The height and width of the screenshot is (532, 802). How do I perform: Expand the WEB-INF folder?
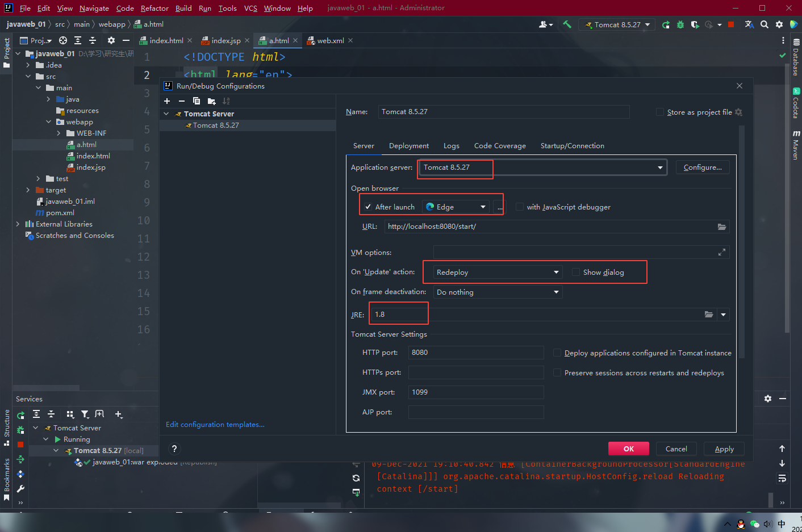point(59,133)
